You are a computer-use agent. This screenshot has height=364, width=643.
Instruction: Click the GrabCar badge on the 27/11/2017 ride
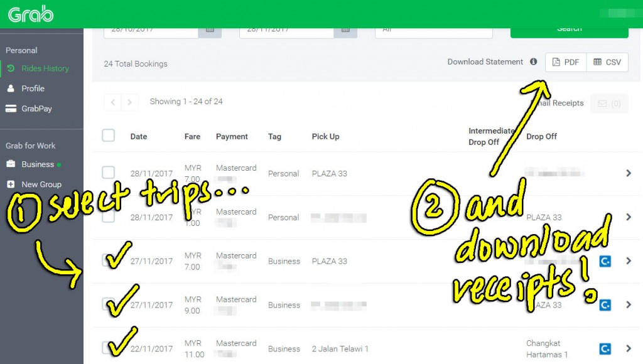coord(605,261)
